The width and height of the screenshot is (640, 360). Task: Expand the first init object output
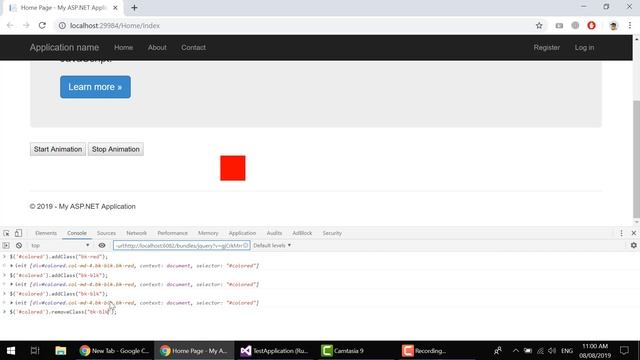coord(11,266)
